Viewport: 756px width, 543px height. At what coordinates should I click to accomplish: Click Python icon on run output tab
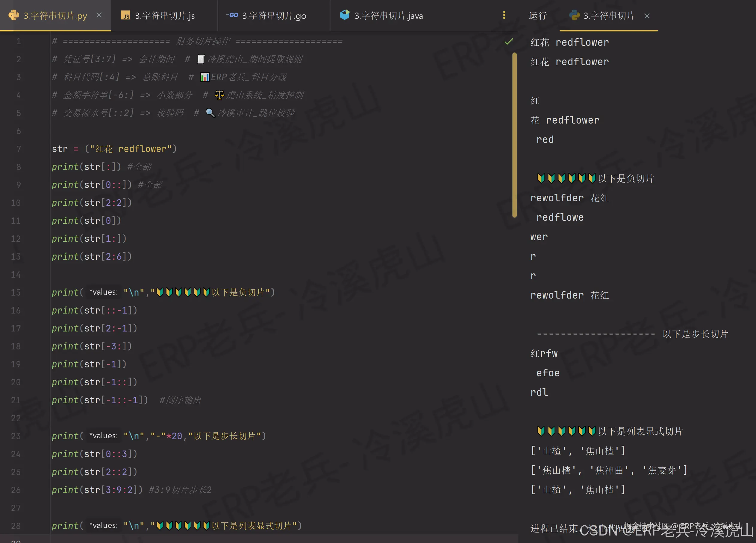pos(574,15)
